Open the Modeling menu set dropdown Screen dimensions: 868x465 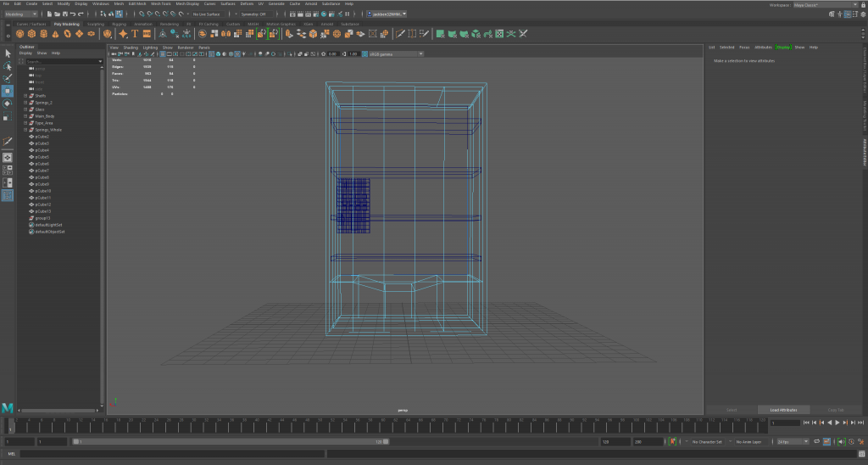tap(19, 14)
